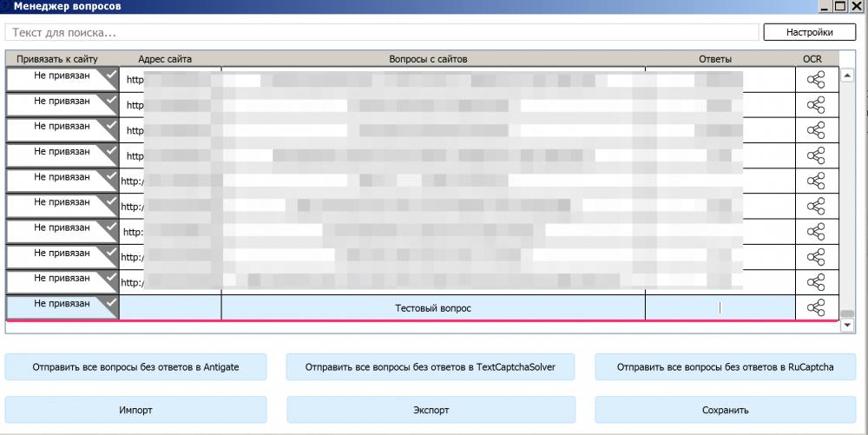Click OCR share icon in first table row
Image resolution: width=868 pixels, height=435 pixels.
816,80
